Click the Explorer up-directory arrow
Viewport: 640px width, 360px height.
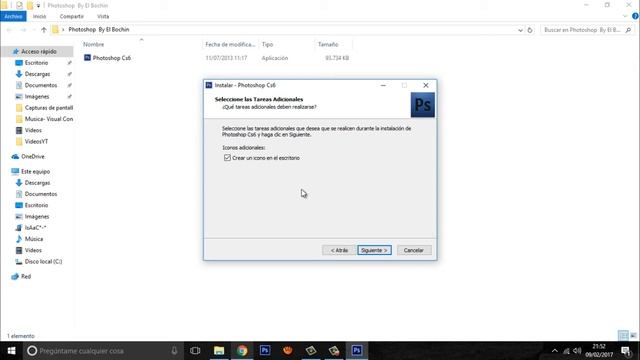point(44,30)
